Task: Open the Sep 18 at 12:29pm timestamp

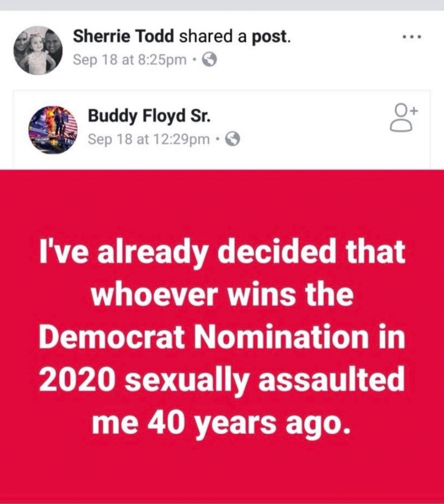Action: [149, 139]
